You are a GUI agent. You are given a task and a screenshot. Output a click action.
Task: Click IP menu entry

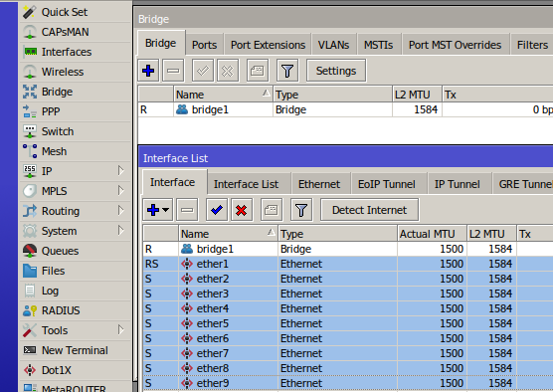(76, 171)
